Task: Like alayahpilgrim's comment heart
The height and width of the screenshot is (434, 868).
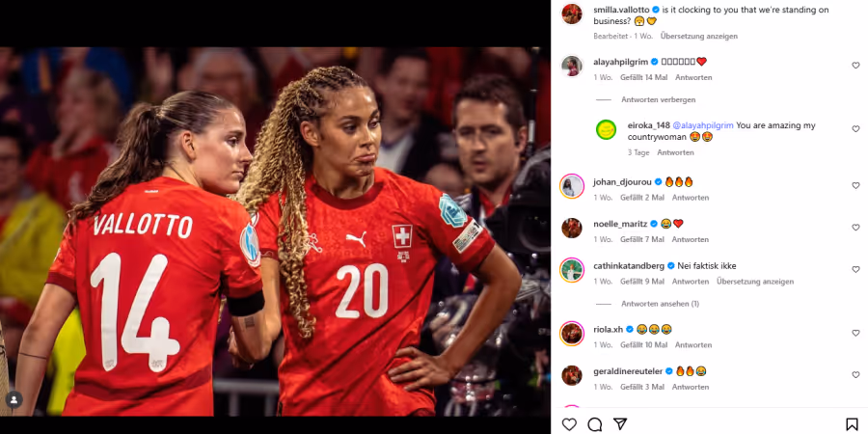Action: pos(855,66)
